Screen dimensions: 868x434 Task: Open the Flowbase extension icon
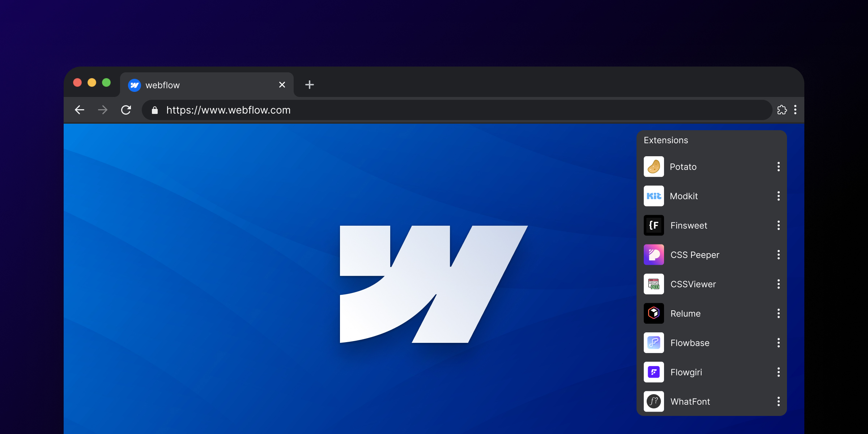(x=654, y=342)
